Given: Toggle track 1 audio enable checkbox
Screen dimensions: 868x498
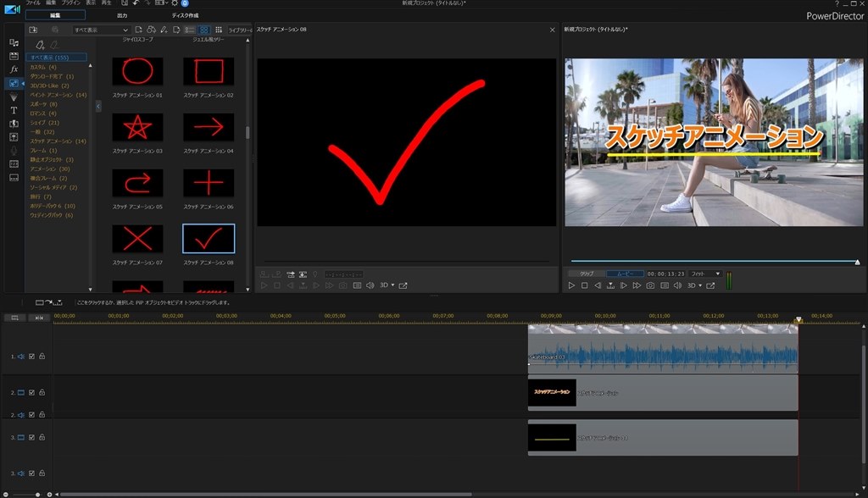Looking at the screenshot, I should [31, 357].
